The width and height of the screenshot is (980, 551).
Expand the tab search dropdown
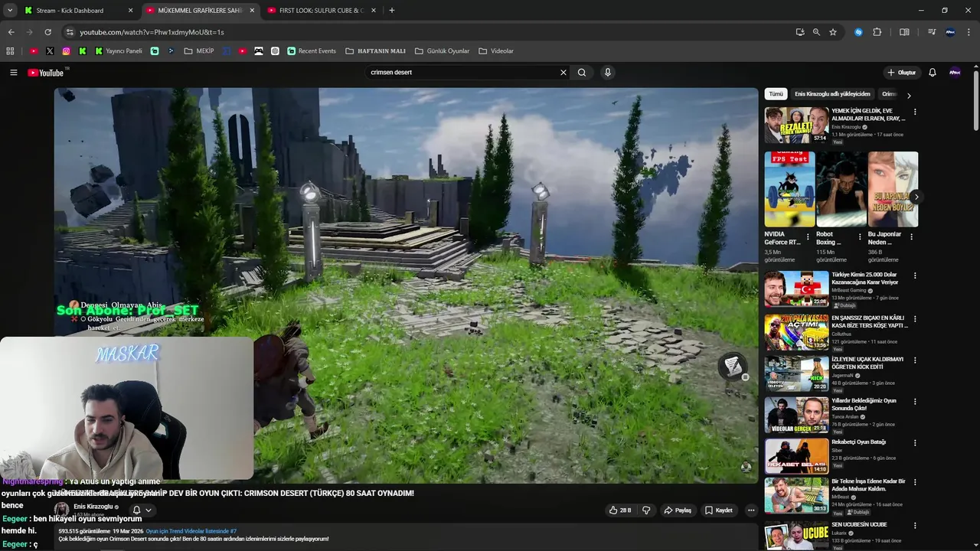10,11
